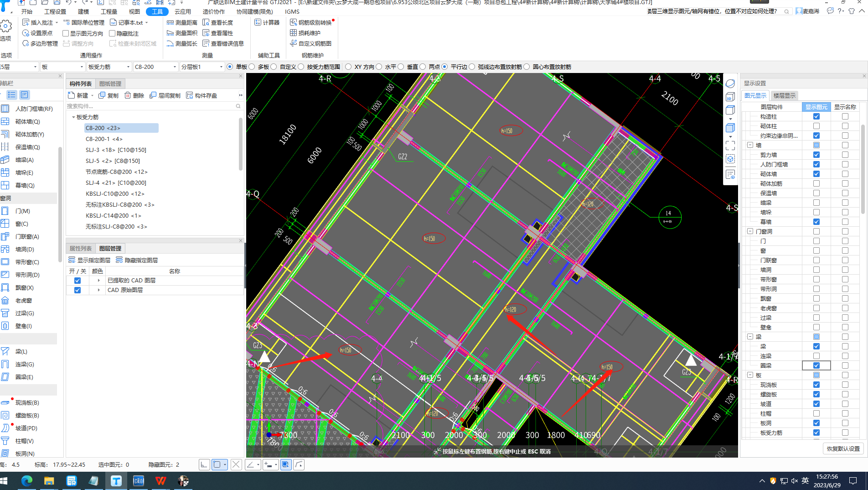Open the 板 component type dropdown
This screenshot has width=868, height=490.
(62, 67)
